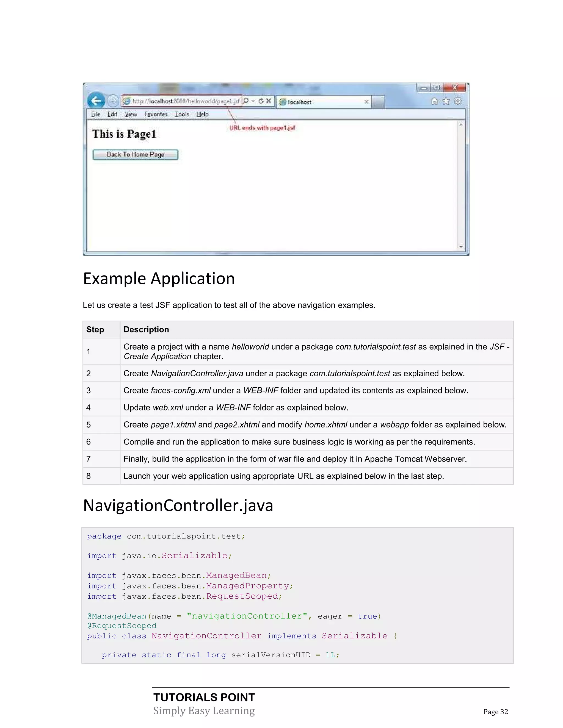Screen dimensions: 563x728
Task: Expand the address bar search dropdown arrow
Action: (x=253, y=101)
